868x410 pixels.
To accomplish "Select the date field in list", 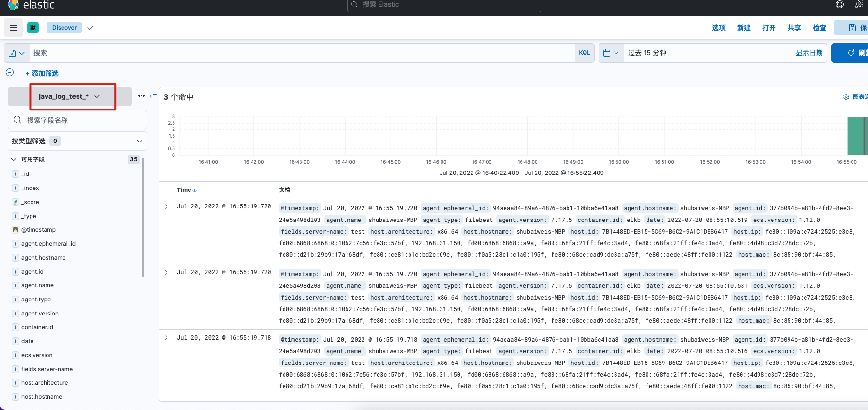I will click(x=28, y=341).
